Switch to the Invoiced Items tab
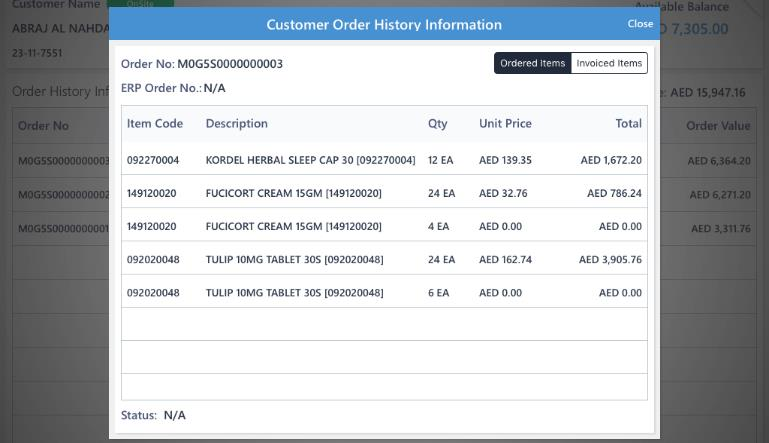 [x=609, y=63]
